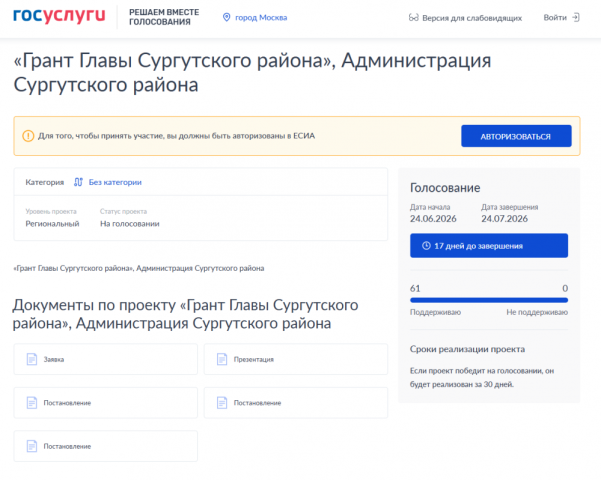Click the 17 дней до завершения button
Screen dimensions: 601x480
(x=489, y=246)
